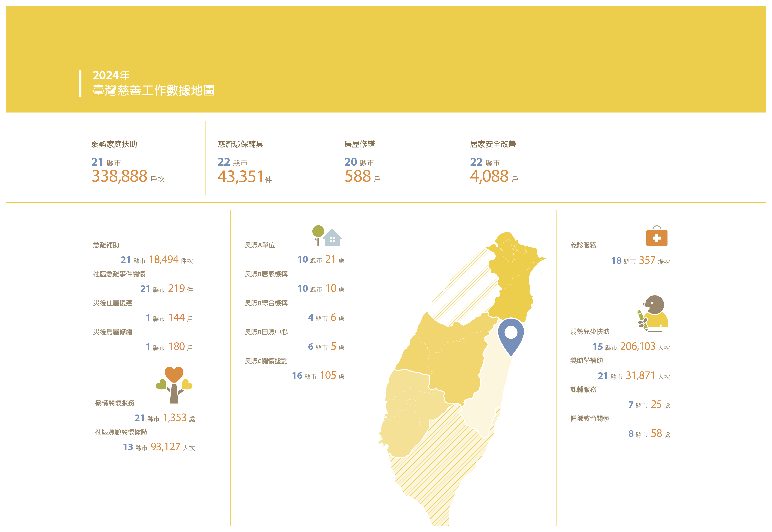The image size is (772, 532).
Task: Click the 2024年 heading
Action: click(x=111, y=75)
